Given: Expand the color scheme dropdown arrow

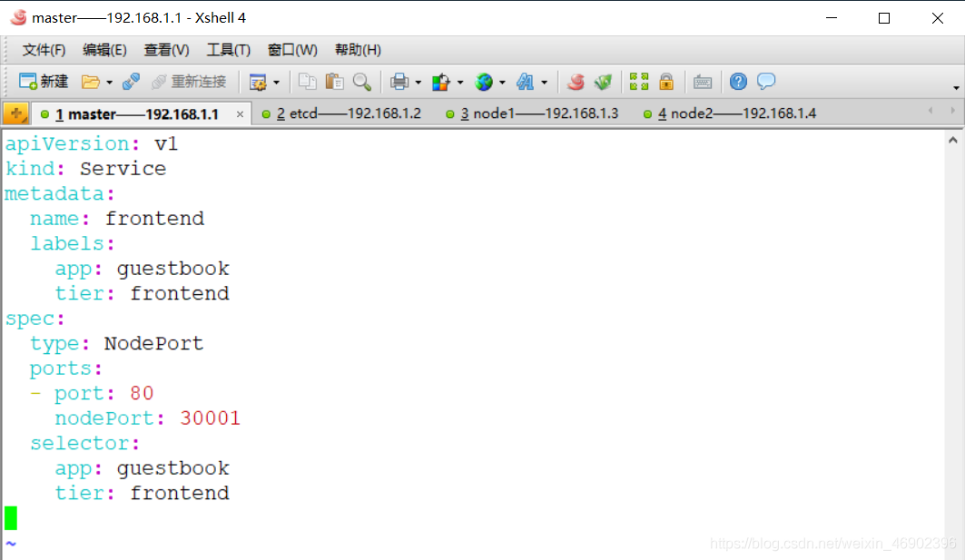Looking at the screenshot, I should [459, 82].
